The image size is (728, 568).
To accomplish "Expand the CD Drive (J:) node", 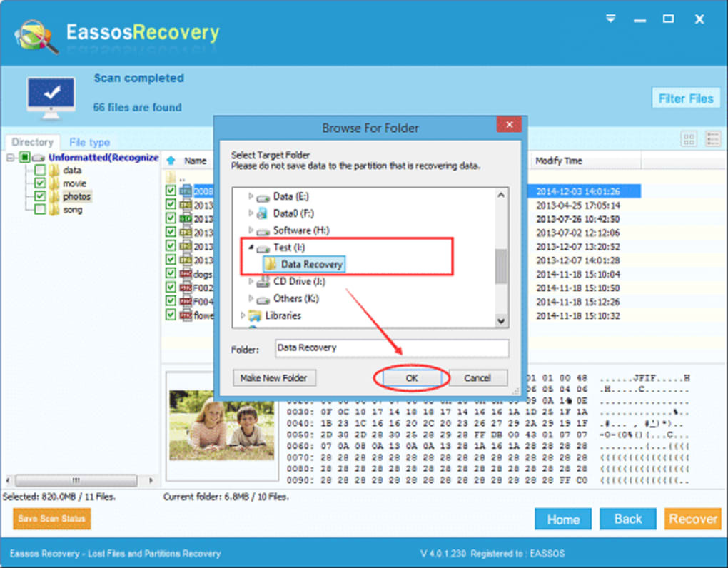I will pyautogui.click(x=251, y=281).
